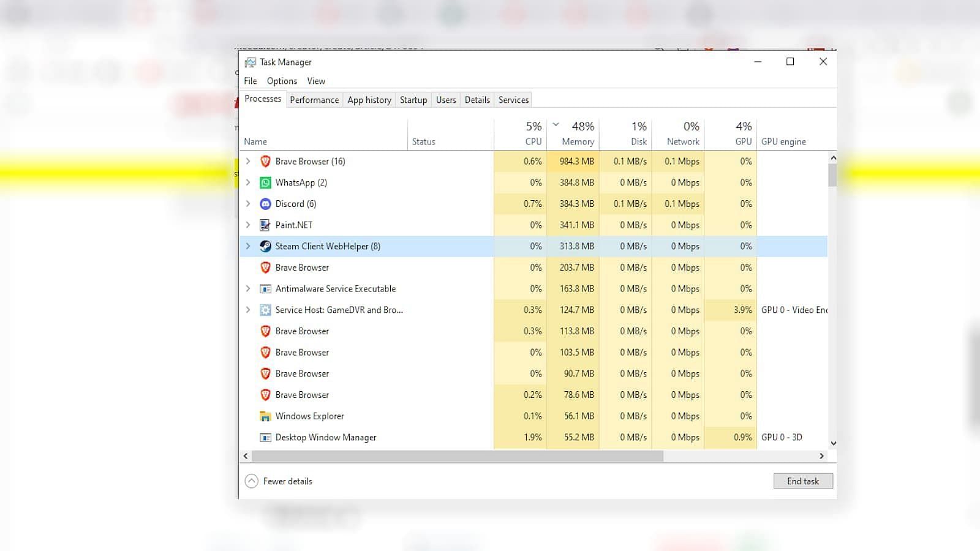
Task: Click the GPU 0 - 3D engine cell
Action: (x=793, y=437)
